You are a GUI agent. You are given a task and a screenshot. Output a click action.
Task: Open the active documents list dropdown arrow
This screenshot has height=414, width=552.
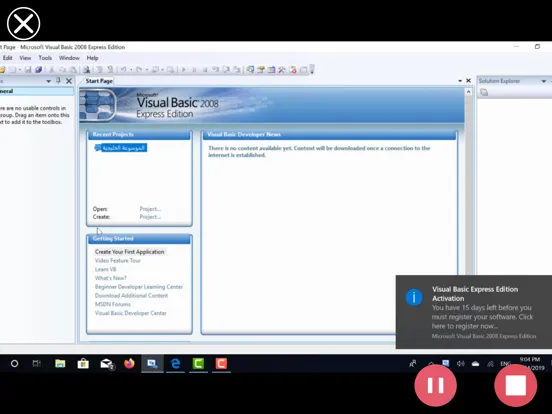coord(460,81)
